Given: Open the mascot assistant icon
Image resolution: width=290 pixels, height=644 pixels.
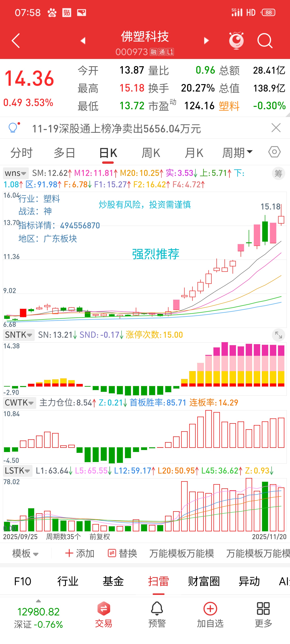Looking at the screenshot, I should pos(236,40).
